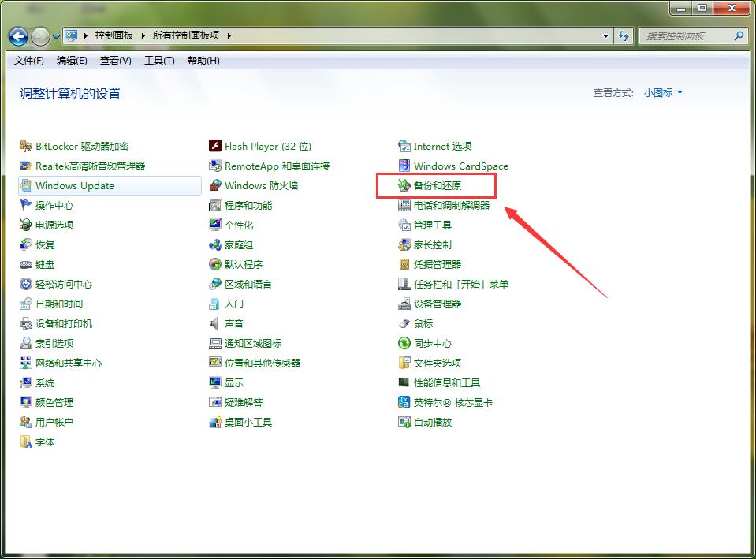This screenshot has height=559, width=756.
Task: Open the 性能信息和工具 link
Action: (x=446, y=382)
